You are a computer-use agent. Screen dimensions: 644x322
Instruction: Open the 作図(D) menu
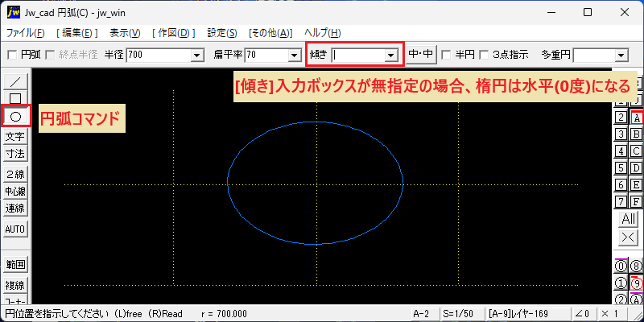173,33
